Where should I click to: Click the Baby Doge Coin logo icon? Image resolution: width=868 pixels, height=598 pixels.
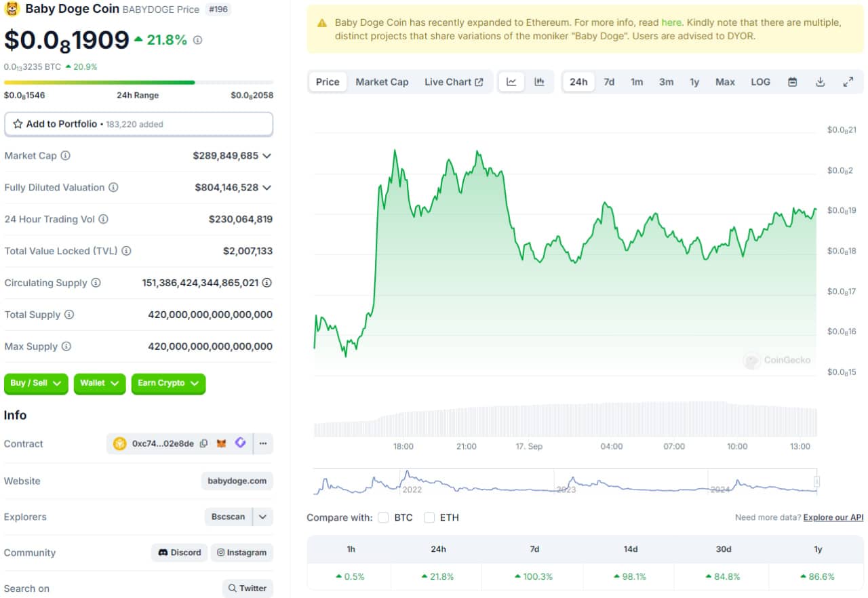pyautogui.click(x=12, y=9)
